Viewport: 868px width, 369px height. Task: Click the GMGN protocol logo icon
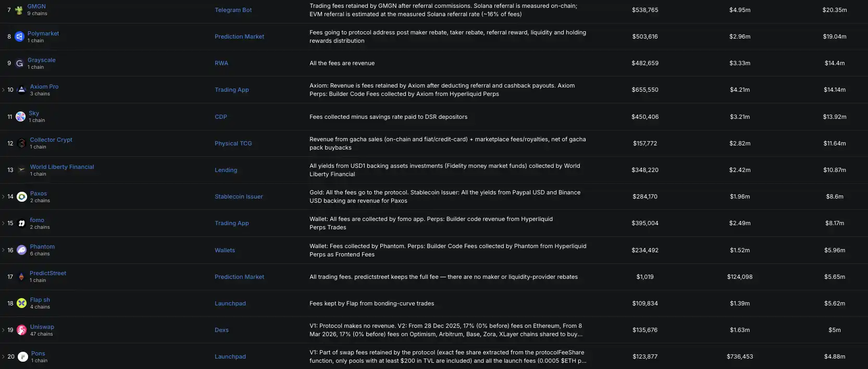coord(19,10)
